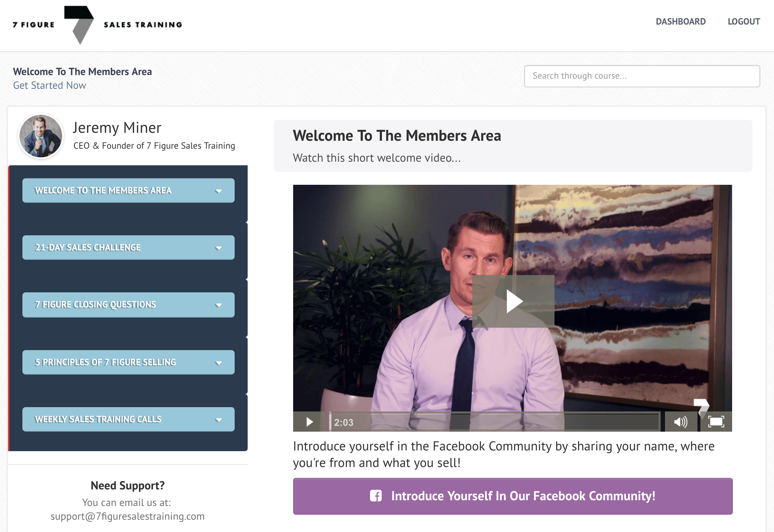Expand the Weekly Sales Training Calls section
Viewport: 774px width, 532px height.
tap(129, 419)
